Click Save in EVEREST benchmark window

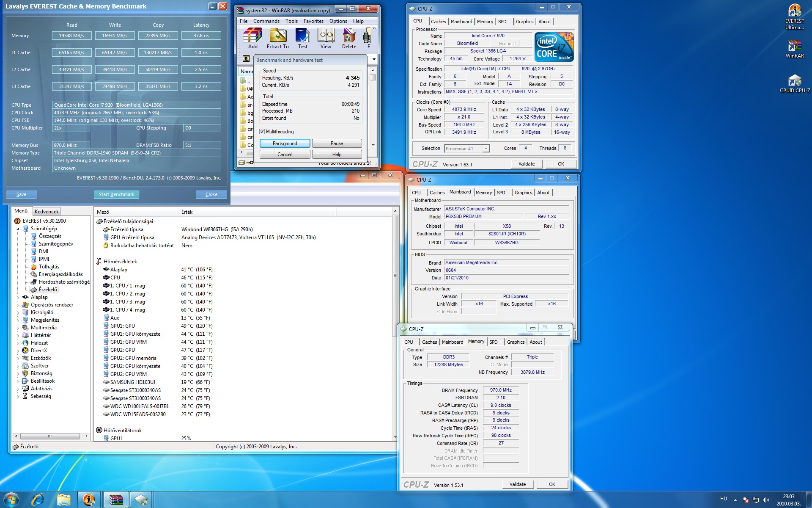click(x=22, y=194)
